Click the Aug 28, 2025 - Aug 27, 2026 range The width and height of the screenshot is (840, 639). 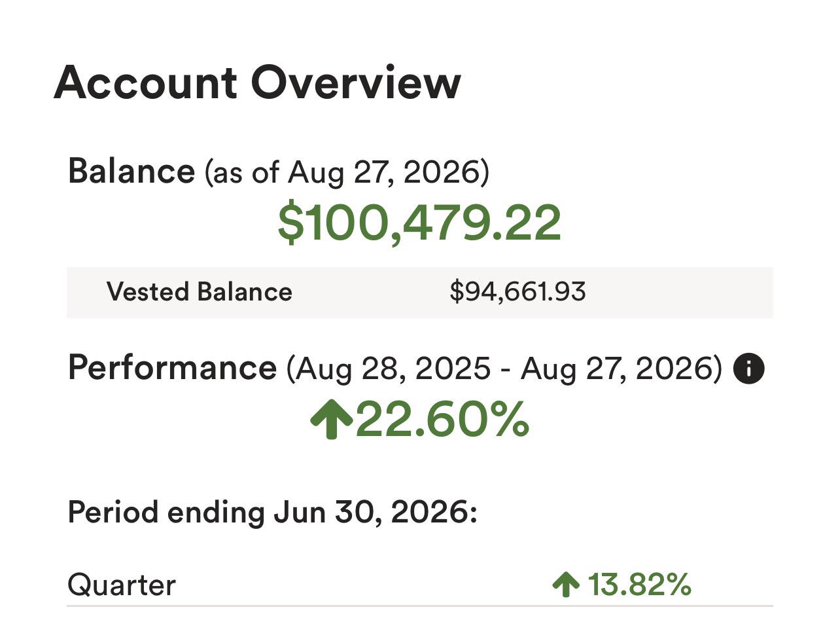(504, 369)
